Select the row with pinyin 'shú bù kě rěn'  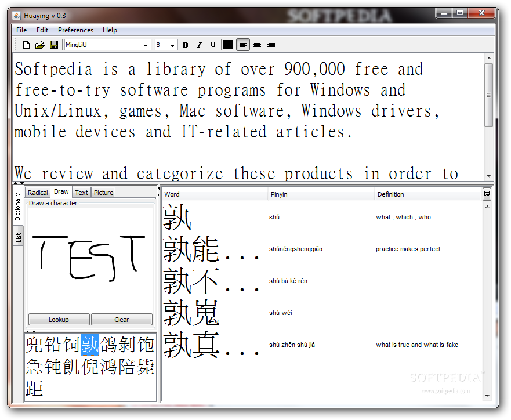tap(322, 281)
